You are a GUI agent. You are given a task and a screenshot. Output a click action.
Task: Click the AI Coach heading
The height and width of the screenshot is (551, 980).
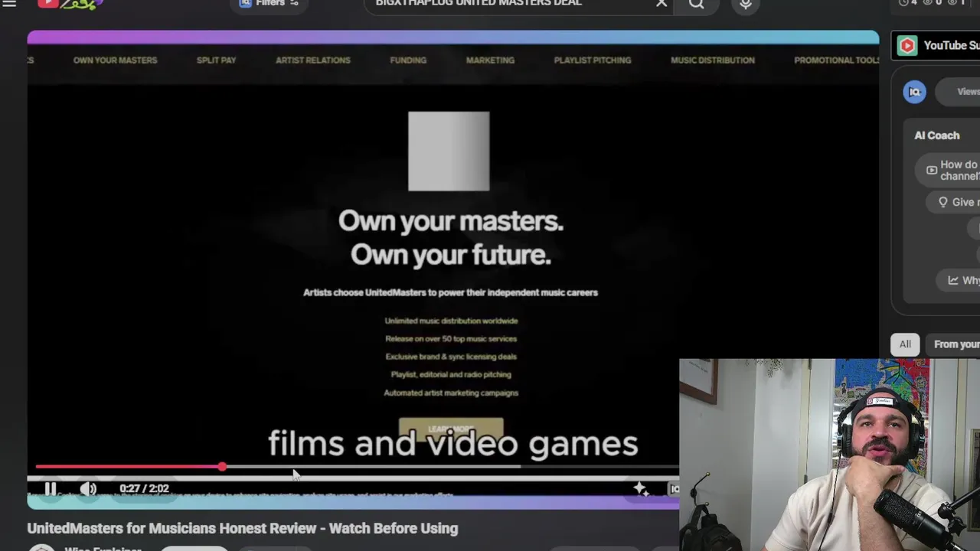(936, 135)
